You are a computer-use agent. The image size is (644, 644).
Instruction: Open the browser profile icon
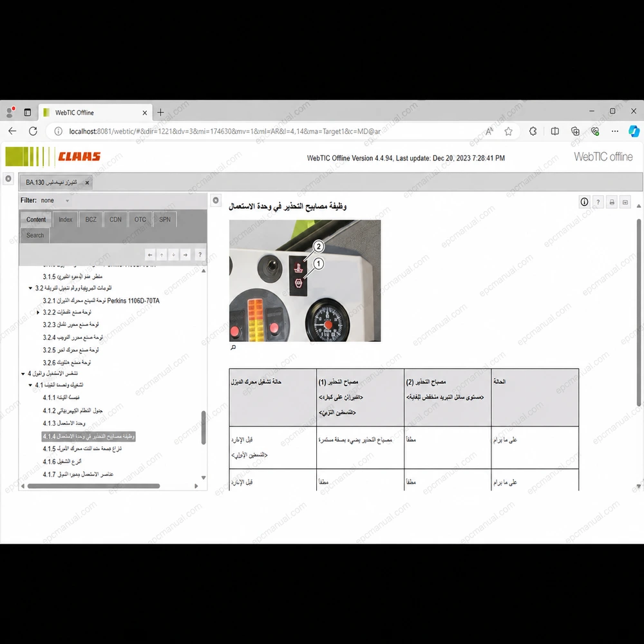coord(10,111)
